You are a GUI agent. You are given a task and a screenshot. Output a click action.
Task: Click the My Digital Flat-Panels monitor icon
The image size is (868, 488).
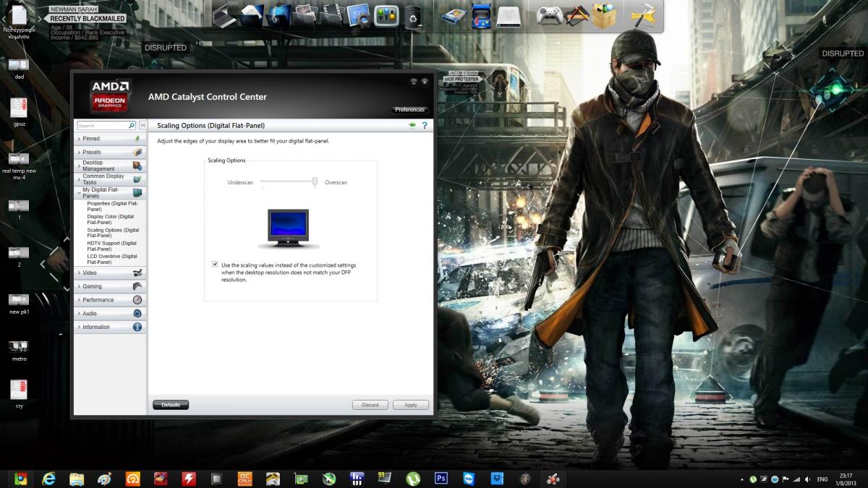[x=137, y=192]
